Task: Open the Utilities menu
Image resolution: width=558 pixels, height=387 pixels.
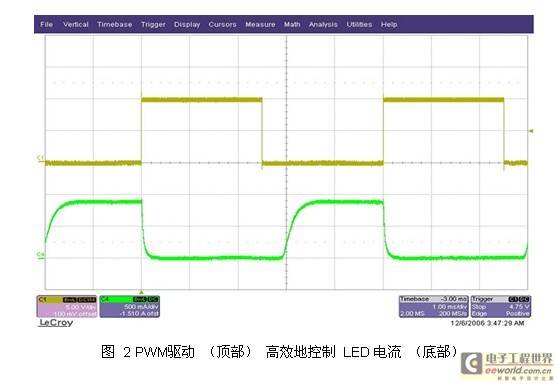Action: [359, 24]
